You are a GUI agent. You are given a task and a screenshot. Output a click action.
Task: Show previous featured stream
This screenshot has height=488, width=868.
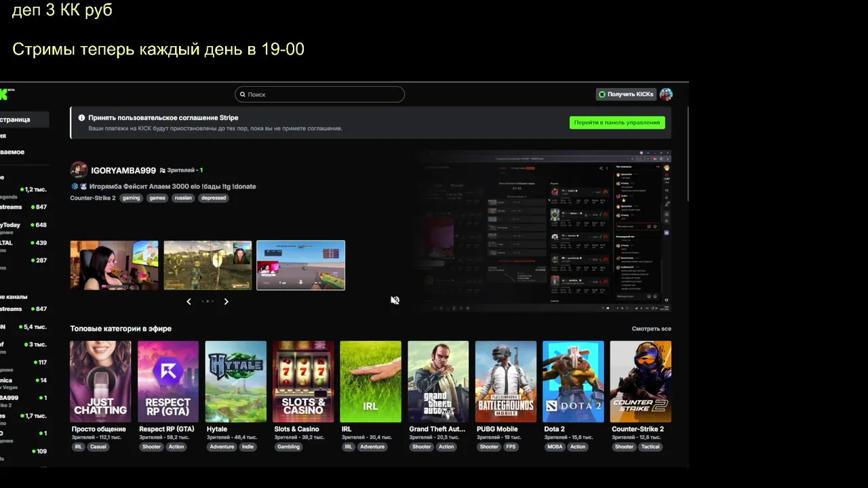pyautogui.click(x=189, y=302)
